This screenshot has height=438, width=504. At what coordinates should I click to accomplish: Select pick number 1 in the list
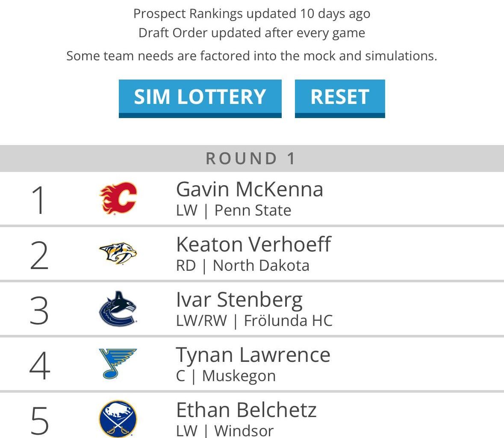pos(38,198)
